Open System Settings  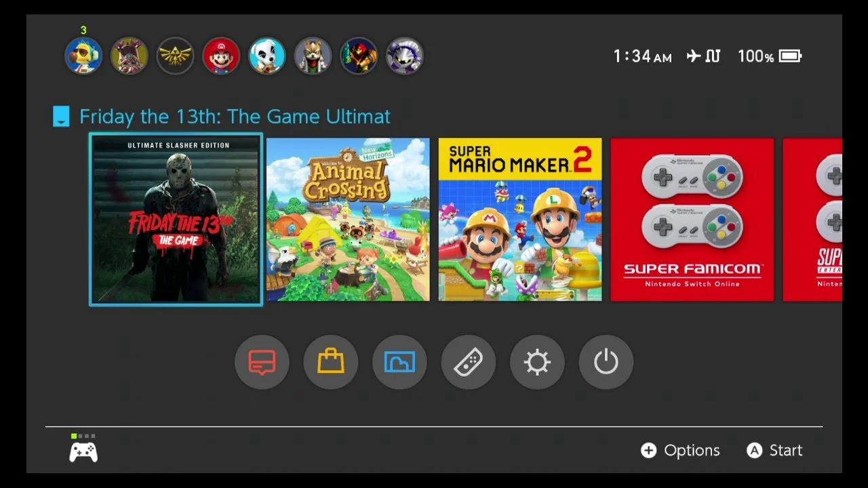536,362
